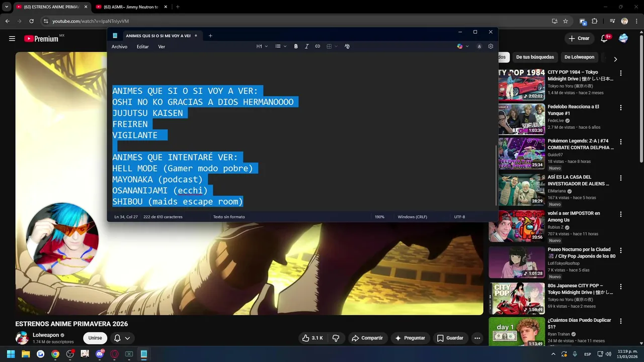The image size is (644, 362).
Task: Add a new Notepad tab
Action: 210,36
